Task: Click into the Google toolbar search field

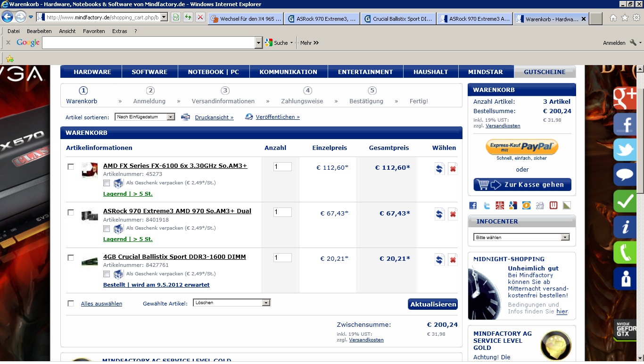Action: pos(149,42)
